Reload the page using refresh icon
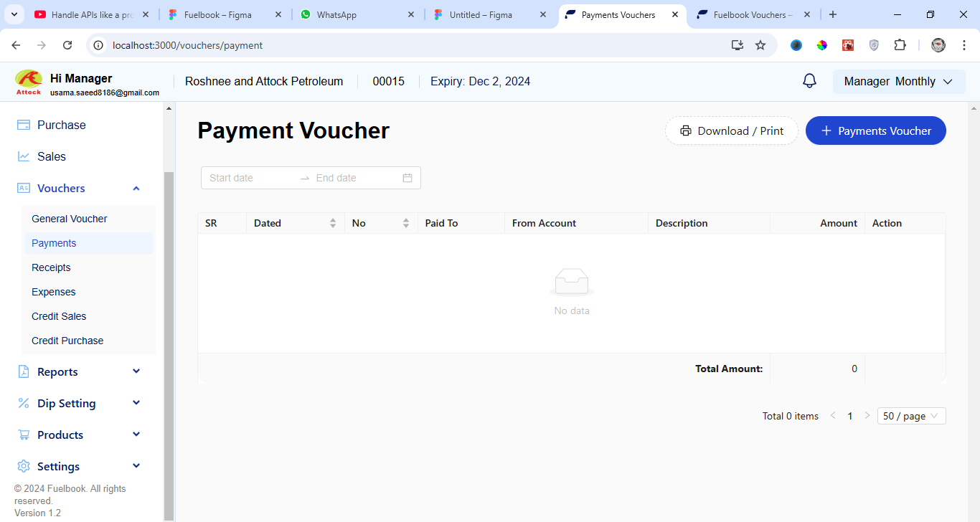Image resolution: width=980 pixels, height=522 pixels. click(x=67, y=45)
